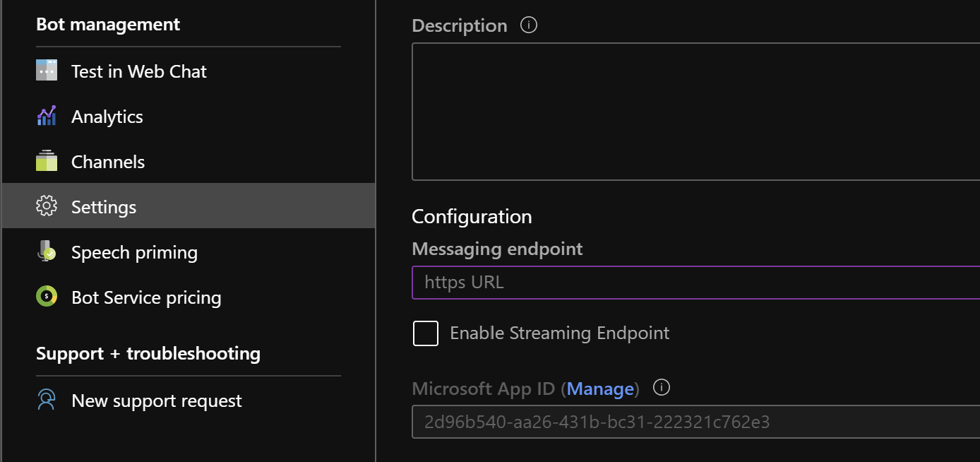This screenshot has width=980, height=462.
Task: Click the Channels box icon
Action: pyautogui.click(x=47, y=161)
